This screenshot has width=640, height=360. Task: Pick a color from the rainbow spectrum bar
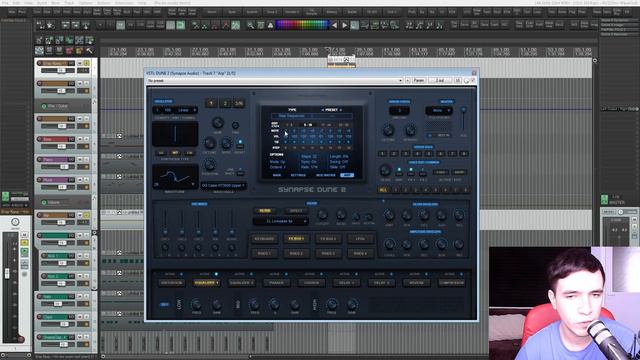[302, 25]
